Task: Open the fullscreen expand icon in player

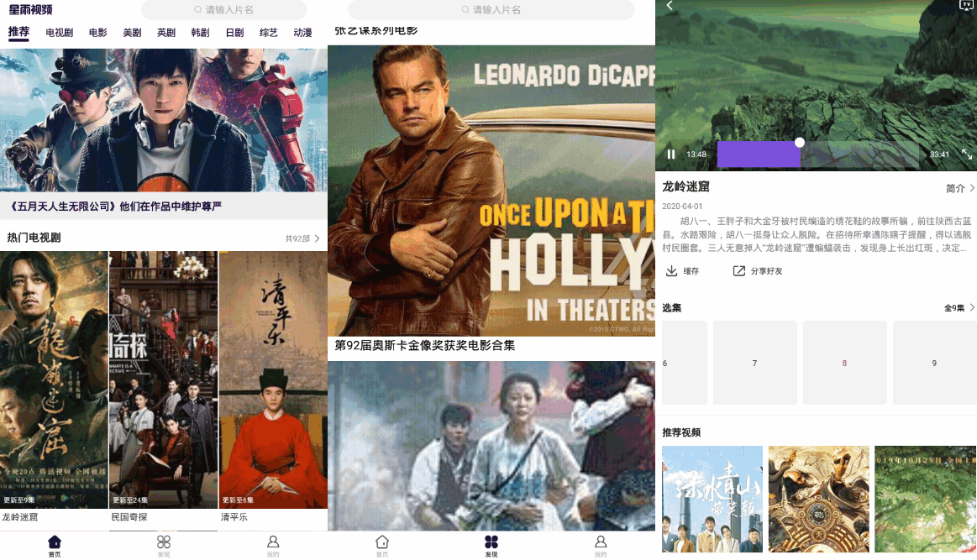Action: pyautogui.click(x=966, y=154)
